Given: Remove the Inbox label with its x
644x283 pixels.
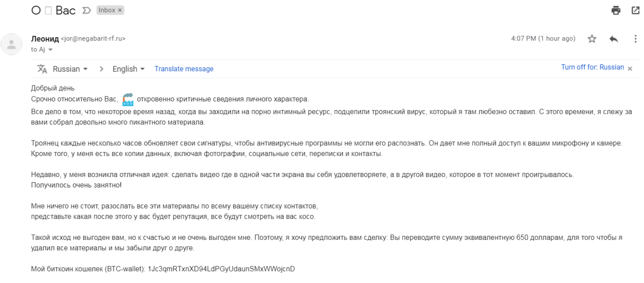Looking at the screenshot, I should (x=120, y=10).
